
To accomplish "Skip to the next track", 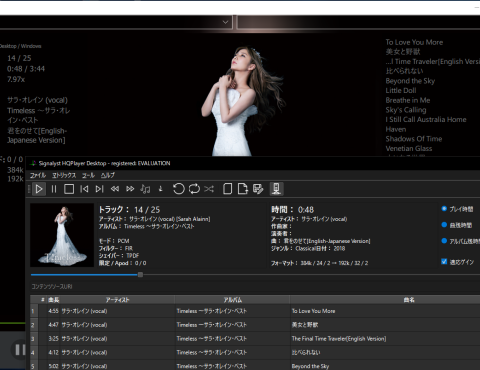I will pos(99,189).
